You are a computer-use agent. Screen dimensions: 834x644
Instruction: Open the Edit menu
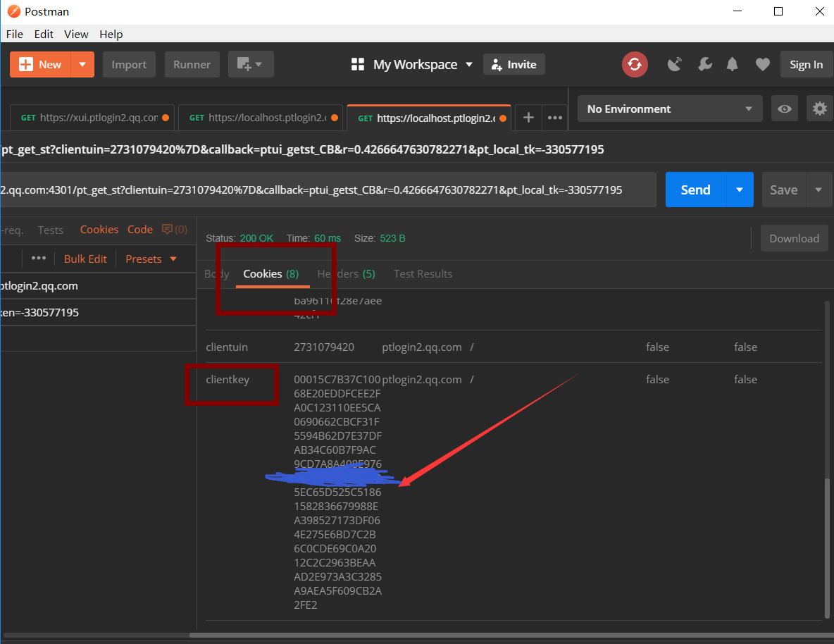click(44, 34)
